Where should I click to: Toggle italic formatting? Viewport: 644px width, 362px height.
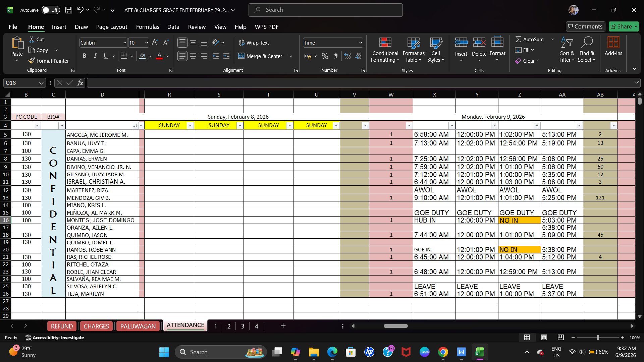[95, 56]
